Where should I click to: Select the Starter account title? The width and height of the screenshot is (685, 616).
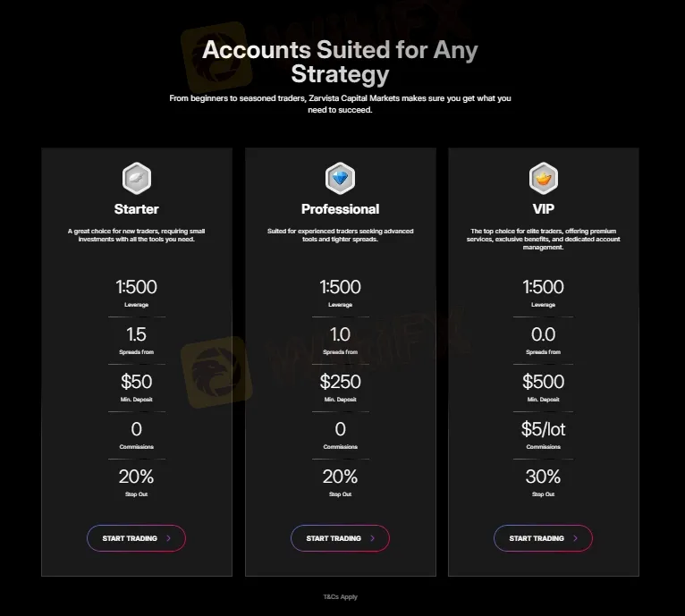pyautogui.click(x=137, y=209)
